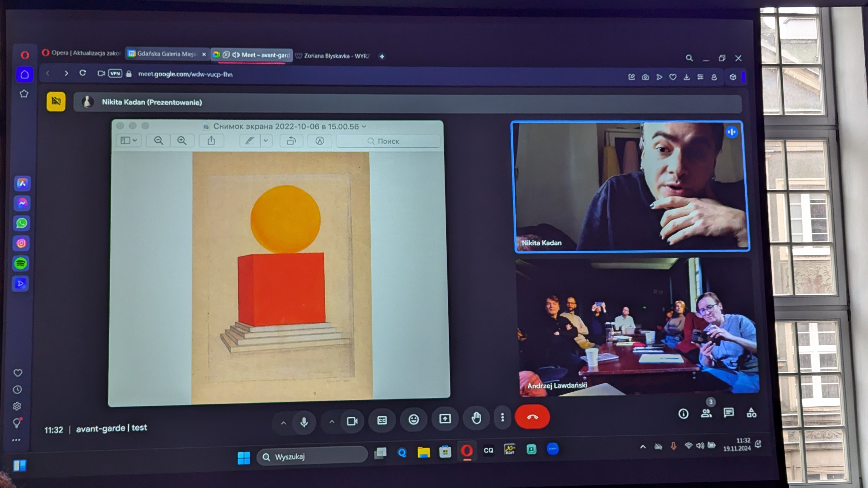
Task: Search tabs with magnifier icon
Action: (689, 58)
